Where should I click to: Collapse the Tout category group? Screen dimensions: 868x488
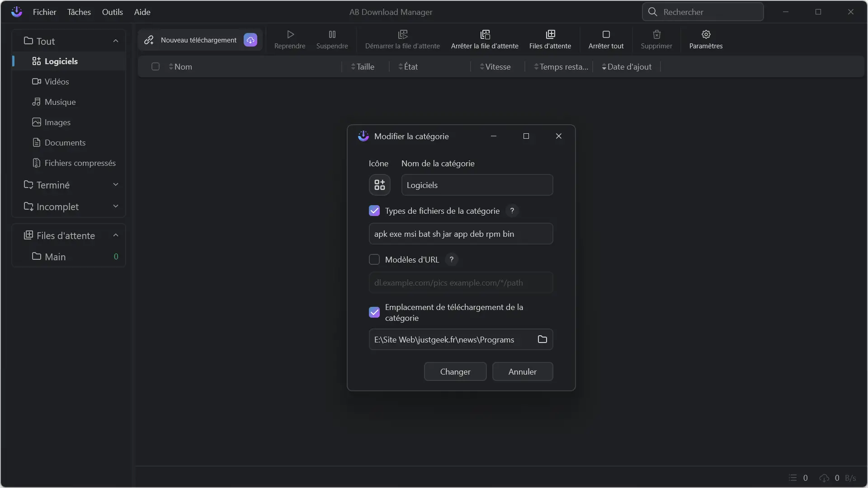[x=116, y=41]
